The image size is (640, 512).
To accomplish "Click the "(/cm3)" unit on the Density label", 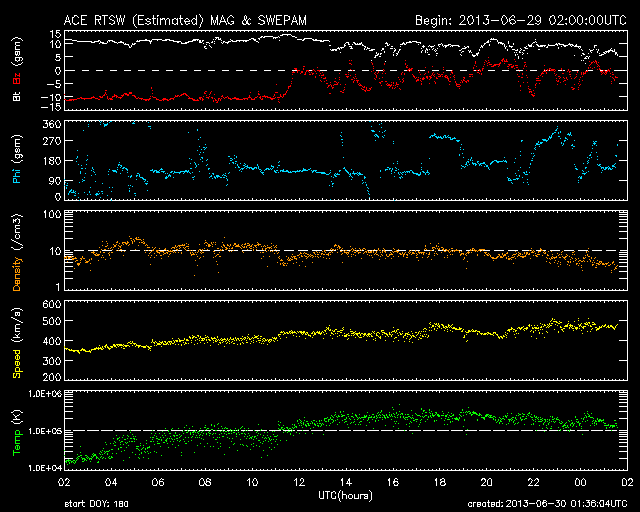I will coord(17,232).
